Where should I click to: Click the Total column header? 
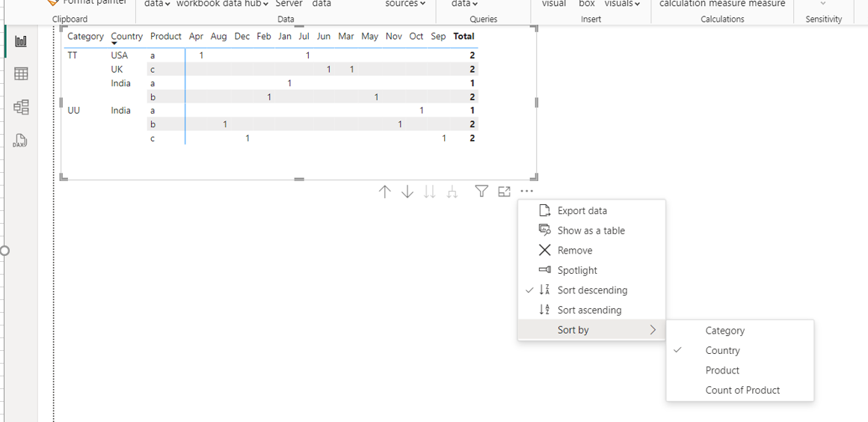coord(464,37)
